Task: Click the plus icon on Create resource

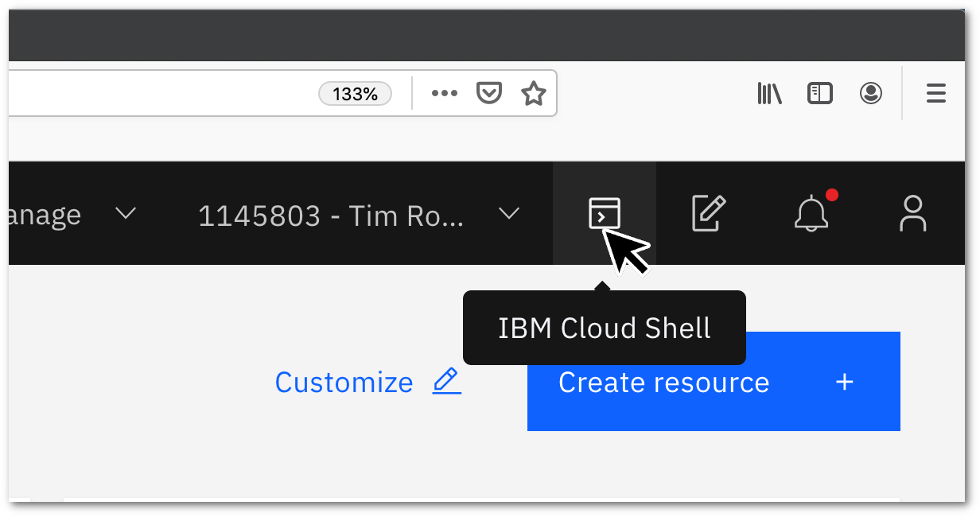Action: tap(845, 382)
